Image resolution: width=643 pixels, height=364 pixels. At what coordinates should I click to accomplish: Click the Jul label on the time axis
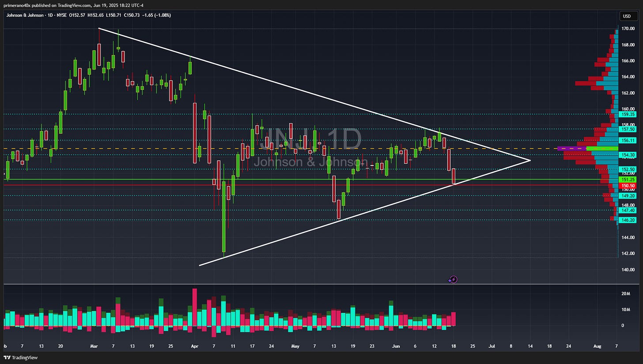tap(492, 346)
